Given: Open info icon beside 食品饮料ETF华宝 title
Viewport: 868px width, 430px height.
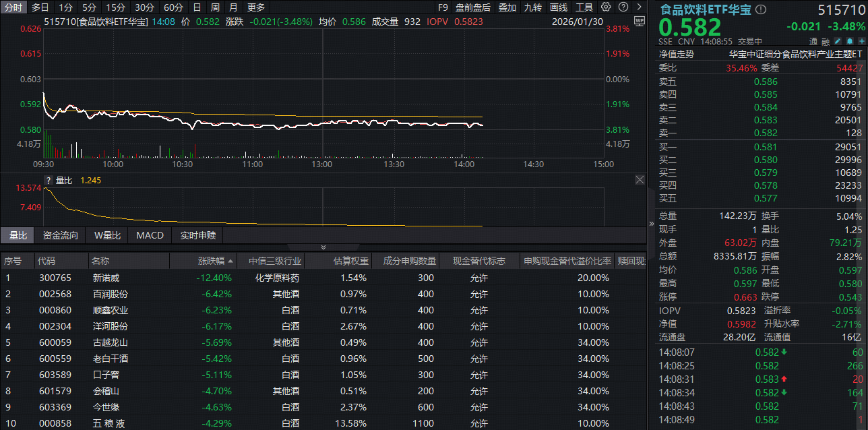Looking at the screenshot, I should click(761, 10).
